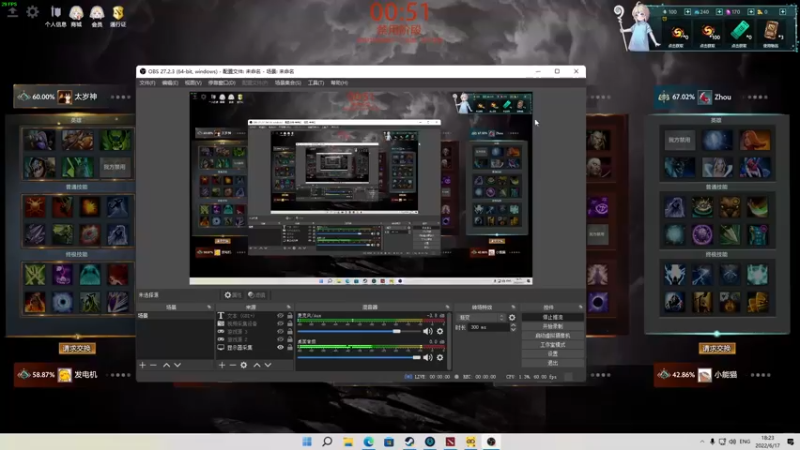The width and height of the screenshot is (800, 450).
Task: Click the Windows Start button
Action: (307, 441)
